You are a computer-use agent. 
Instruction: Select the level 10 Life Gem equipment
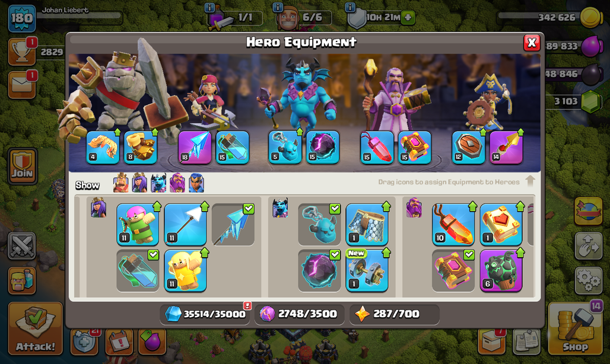click(x=453, y=225)
